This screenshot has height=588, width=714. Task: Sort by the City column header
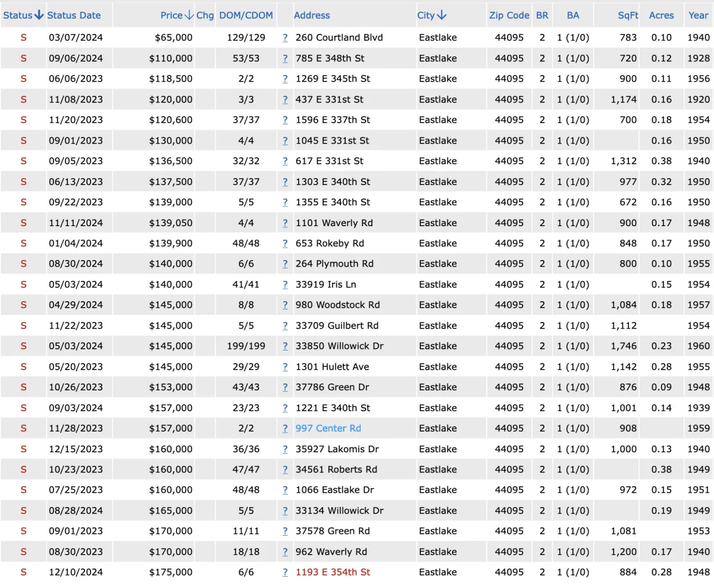(432, 15)
